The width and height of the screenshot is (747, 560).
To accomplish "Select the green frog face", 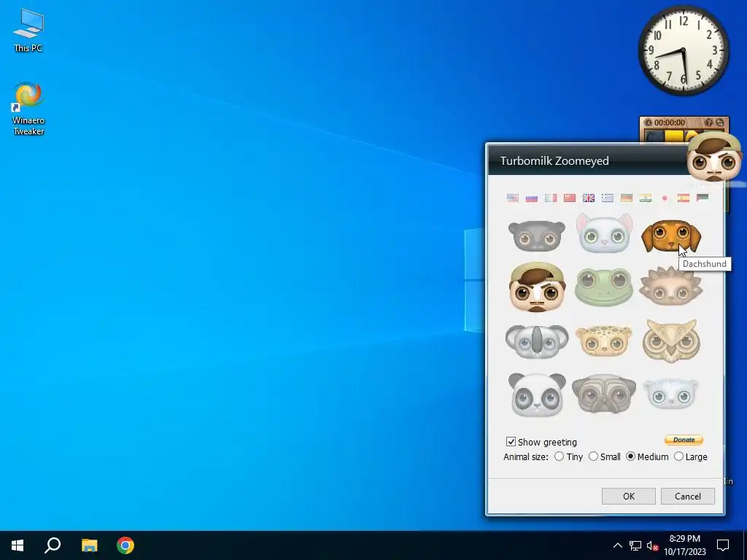I will coord(604,287).
